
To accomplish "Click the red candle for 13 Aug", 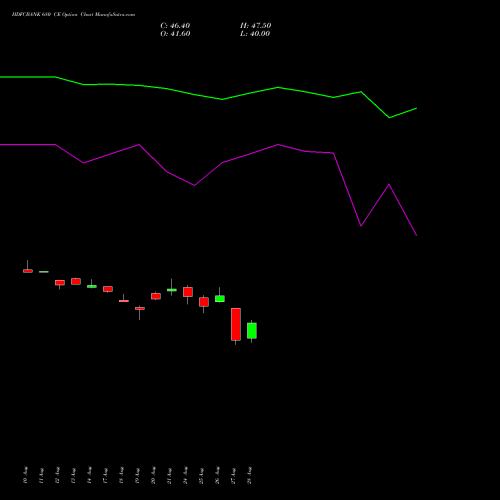I will [76, 281].
